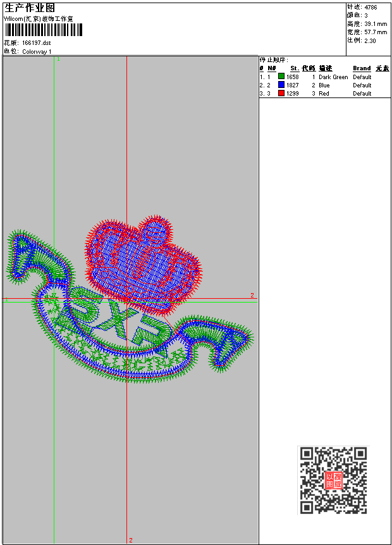Select the Red description text
This screenshot has height=545, width=392.
click(324, 94)
